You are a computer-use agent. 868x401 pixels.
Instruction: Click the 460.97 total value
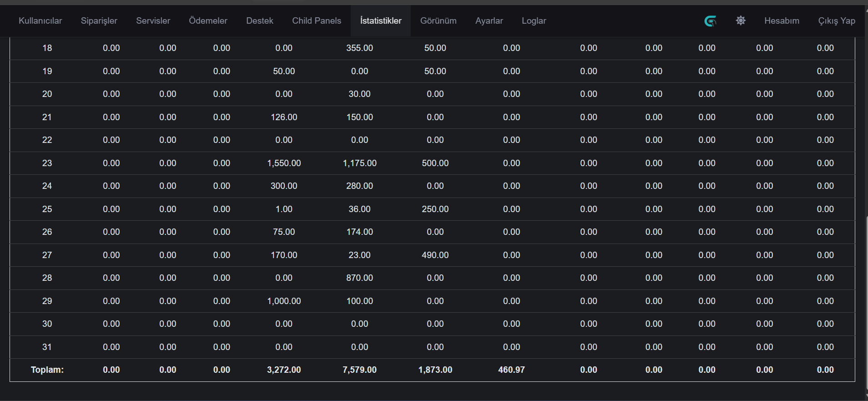511,370
